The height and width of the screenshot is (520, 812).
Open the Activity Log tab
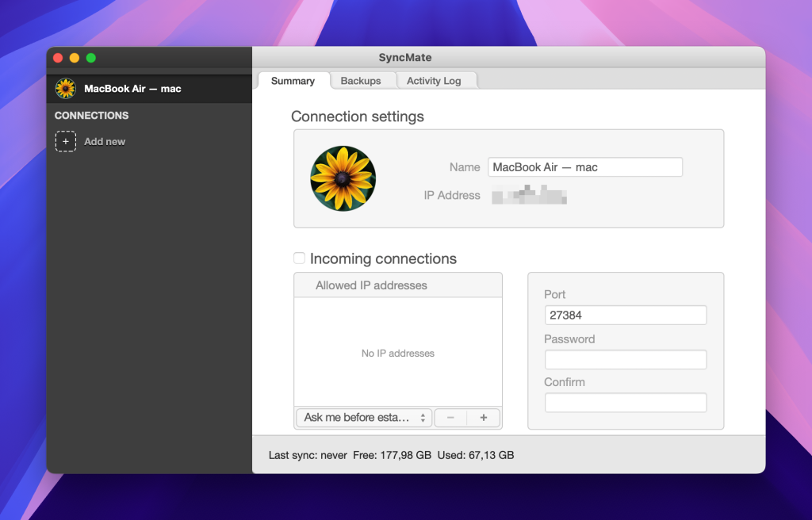point(434,81)
